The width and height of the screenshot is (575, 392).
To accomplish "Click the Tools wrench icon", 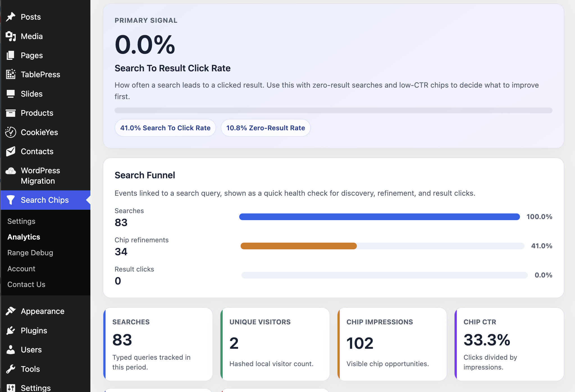I will tap(11, 369).
